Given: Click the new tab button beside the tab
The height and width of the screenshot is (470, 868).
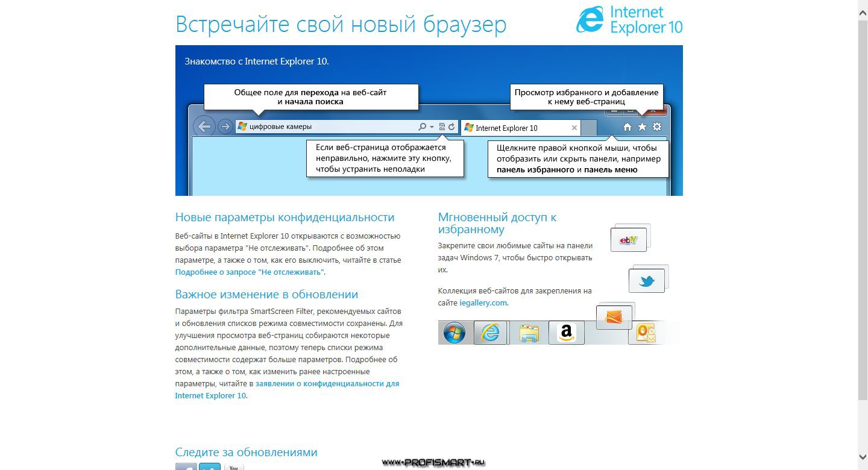Looking at the screenshot, I should [590, 128].
